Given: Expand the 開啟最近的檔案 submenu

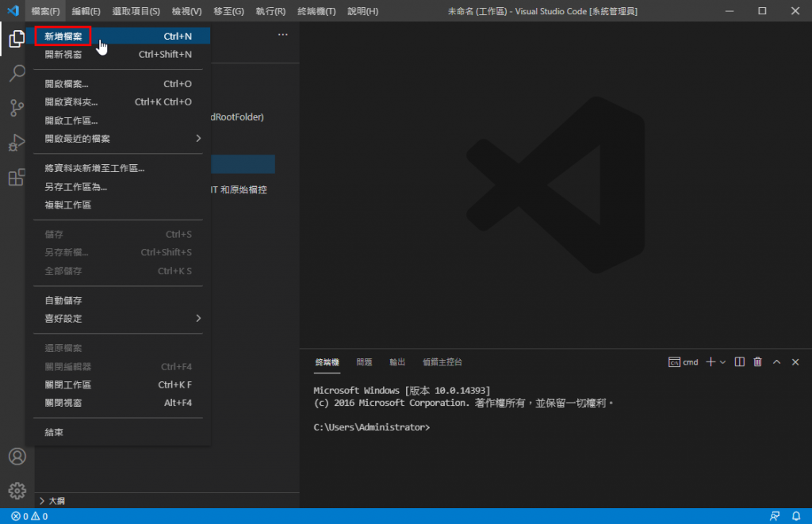Looking at the screenshot, I should [x=118, y=139].
